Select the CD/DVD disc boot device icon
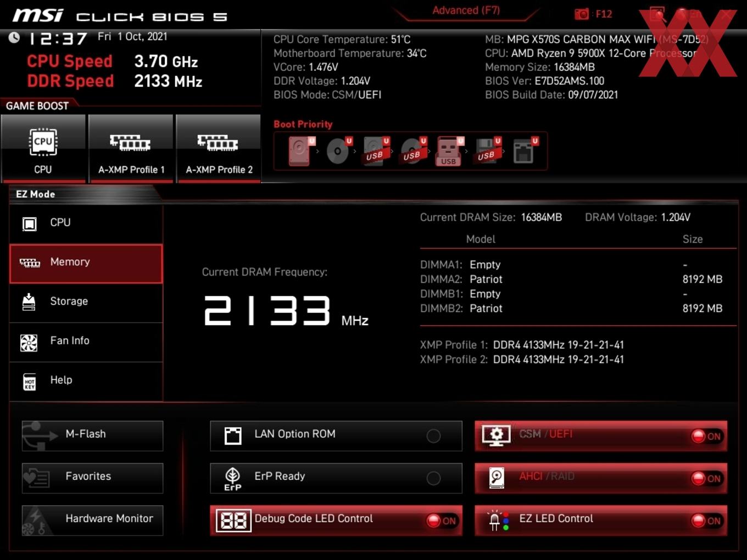 point(338,151)
